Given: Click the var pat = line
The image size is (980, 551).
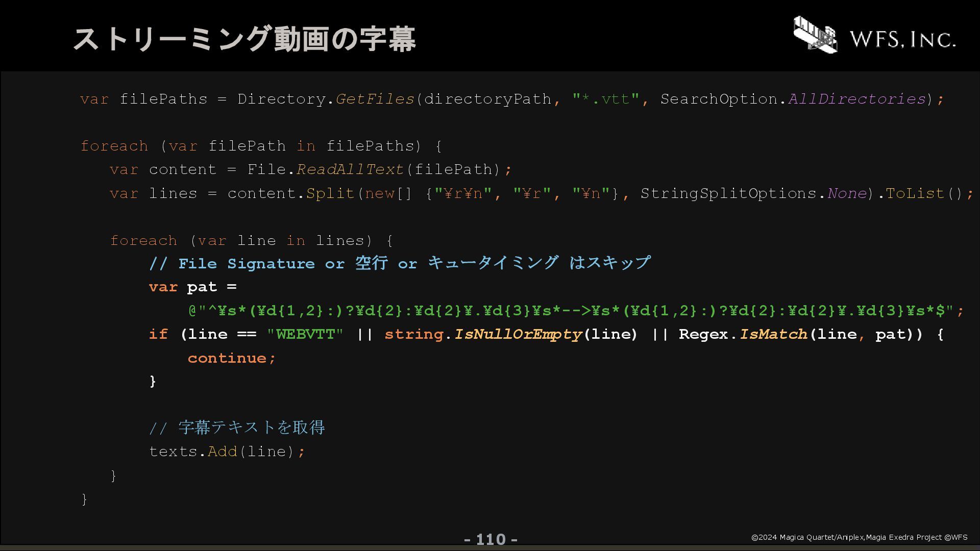Looking at the screenshot, I should point(193,287).
